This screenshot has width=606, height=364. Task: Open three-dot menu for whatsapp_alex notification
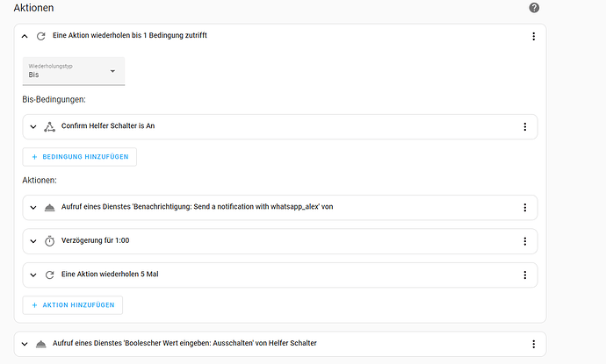point(524,207)
